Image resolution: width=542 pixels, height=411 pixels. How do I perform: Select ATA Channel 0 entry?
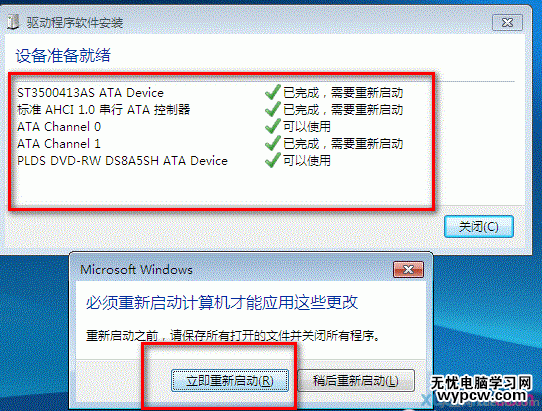pyautogui.click(x=59, y=127)
